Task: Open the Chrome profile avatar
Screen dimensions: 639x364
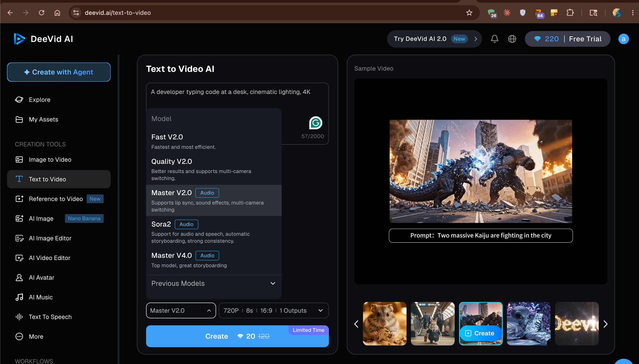Action: 617,12
